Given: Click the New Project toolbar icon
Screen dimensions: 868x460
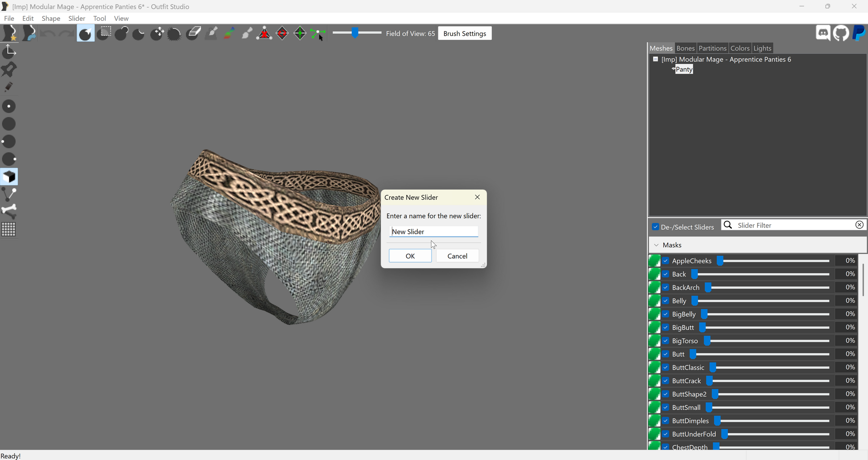Looking at the screenshot, I should point(10,33).
